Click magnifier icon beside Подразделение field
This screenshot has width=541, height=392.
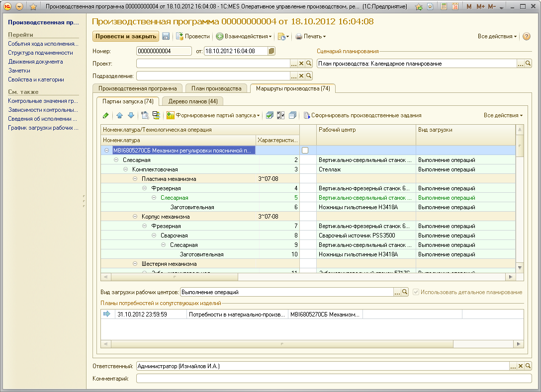(x=309, y=76)
